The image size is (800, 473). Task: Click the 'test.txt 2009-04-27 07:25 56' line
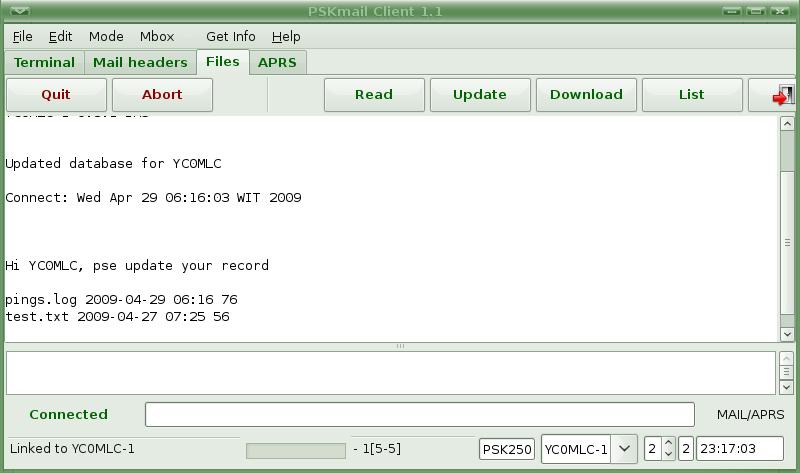[x=117, y=317]
